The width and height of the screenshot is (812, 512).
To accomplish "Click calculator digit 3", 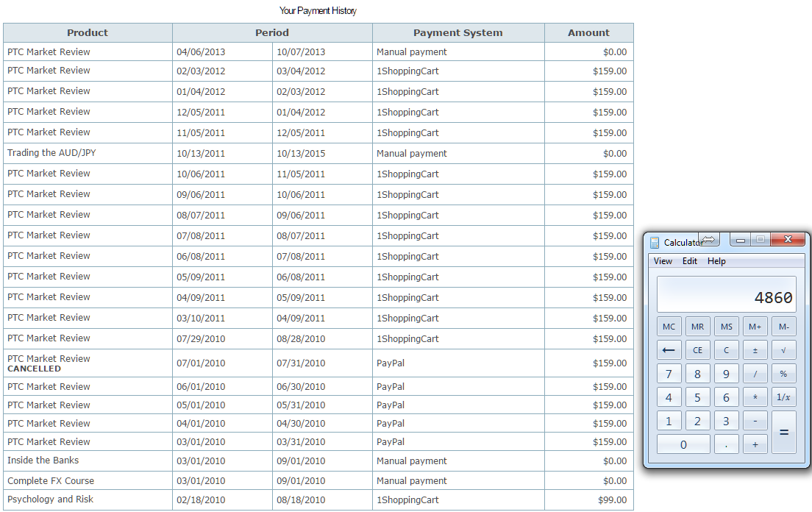I will pos(727,421).
